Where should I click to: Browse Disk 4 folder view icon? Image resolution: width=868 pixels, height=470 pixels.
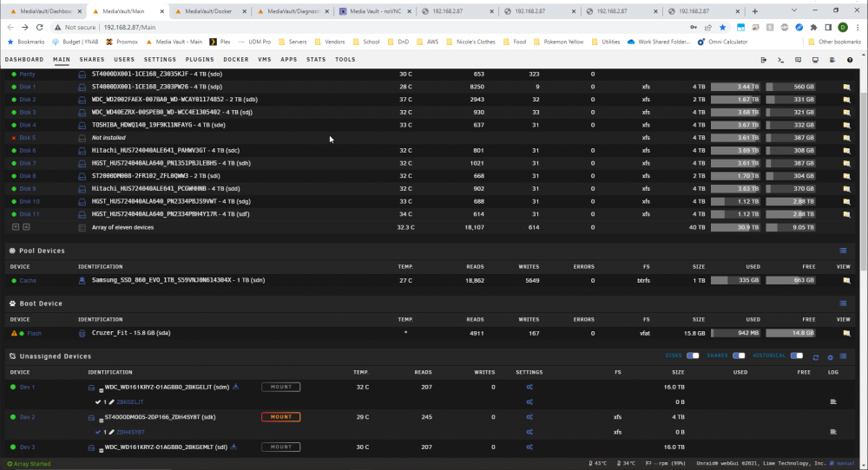tap(846, 125)
